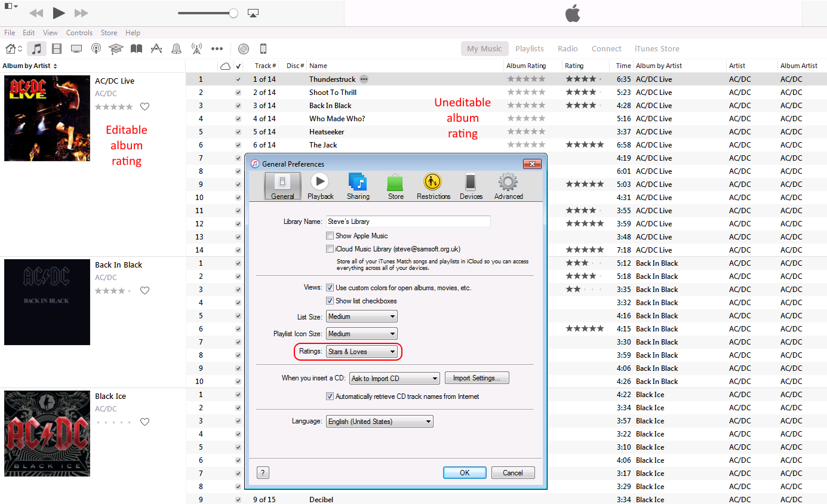Switch to the Playlists tab
Image resolution: width=827 pixels, height=504 pixels.
530,49
